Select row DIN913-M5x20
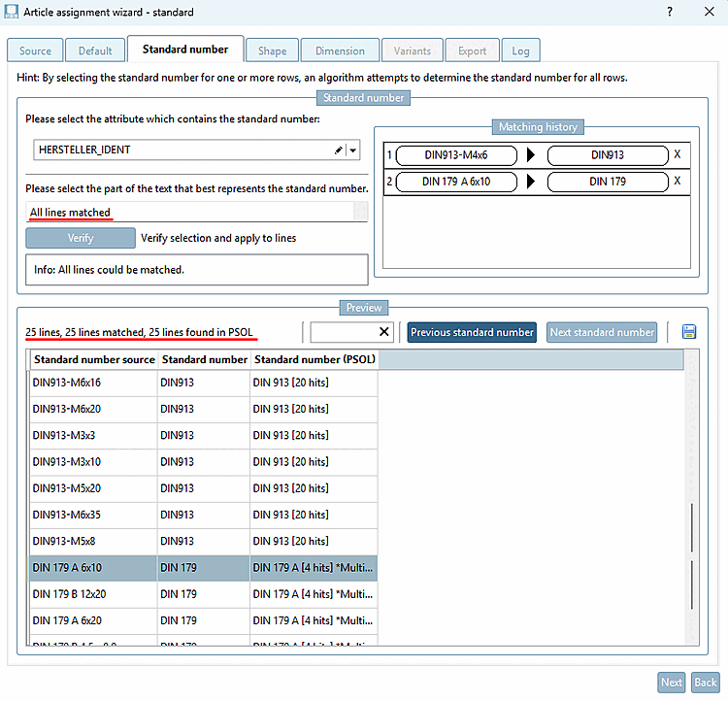The image size is (728, 701). click(x=204, y=488)
